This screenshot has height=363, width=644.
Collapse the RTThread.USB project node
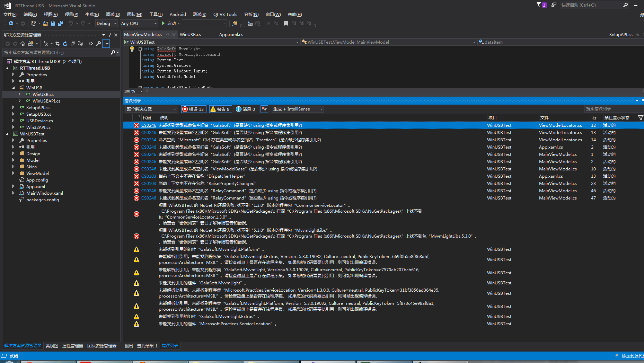click(7, 68)
